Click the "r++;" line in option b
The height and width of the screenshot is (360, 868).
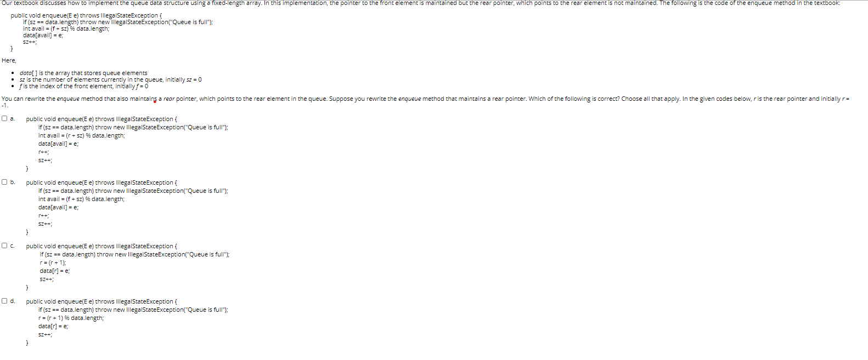[43, 215]
